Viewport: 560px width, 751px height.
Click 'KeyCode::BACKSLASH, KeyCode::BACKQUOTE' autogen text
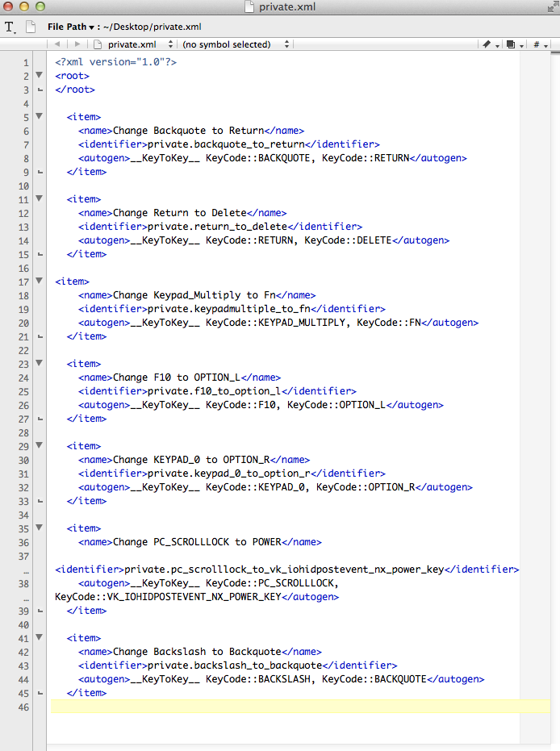click(316, 679)
